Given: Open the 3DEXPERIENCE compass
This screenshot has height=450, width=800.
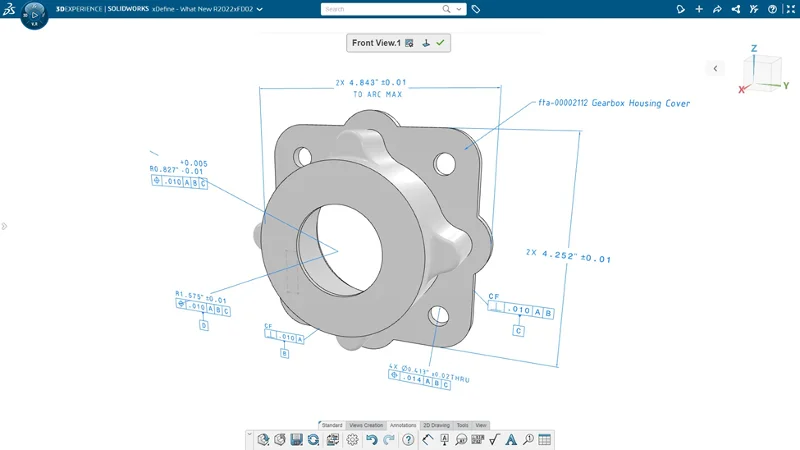Looking at the screenshot, I should point(34,14).
